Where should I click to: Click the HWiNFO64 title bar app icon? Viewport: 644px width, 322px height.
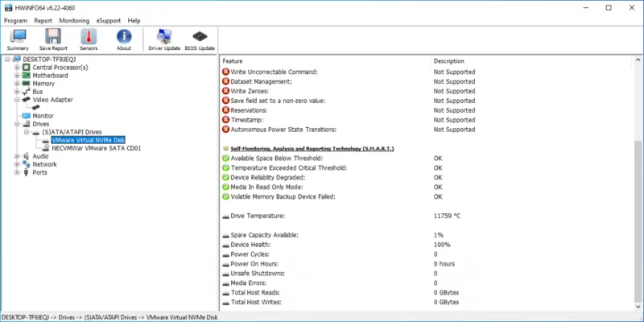point(9,8)
